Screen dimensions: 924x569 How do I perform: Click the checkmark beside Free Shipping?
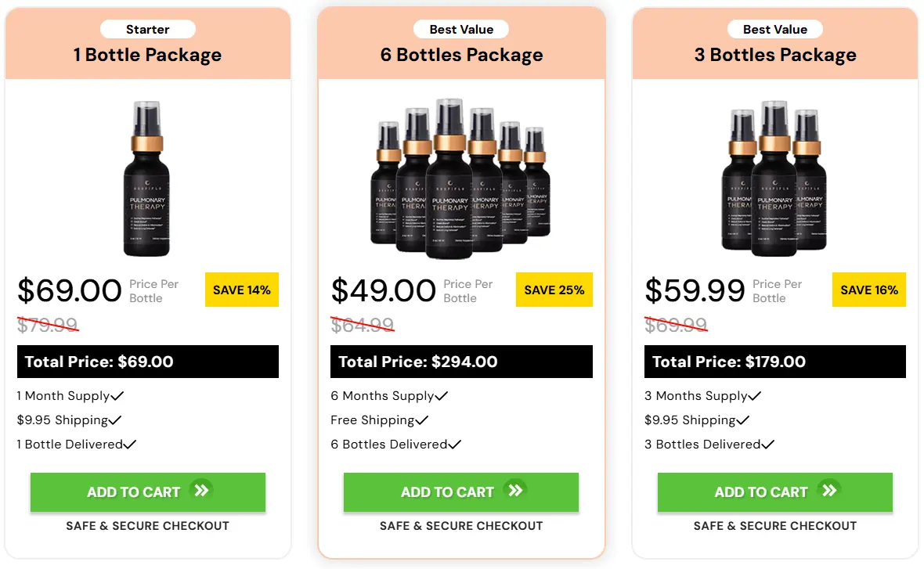[423, 420]
